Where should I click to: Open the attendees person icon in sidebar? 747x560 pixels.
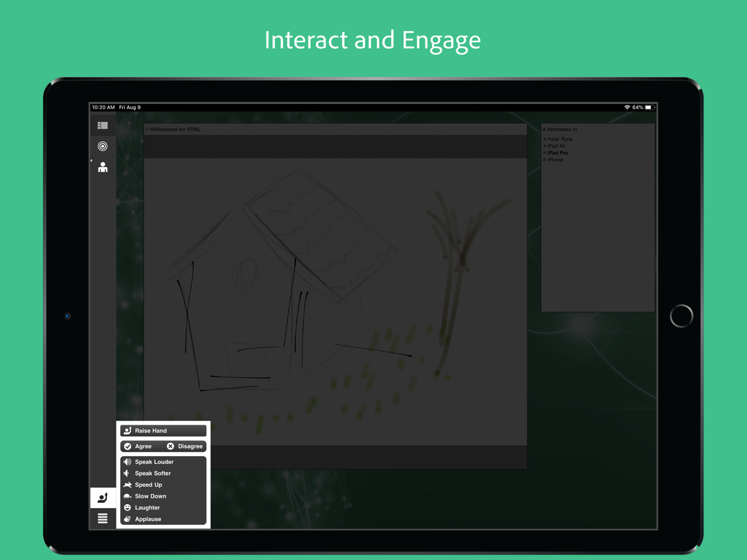pyautogui.click(x=103, y=168)
